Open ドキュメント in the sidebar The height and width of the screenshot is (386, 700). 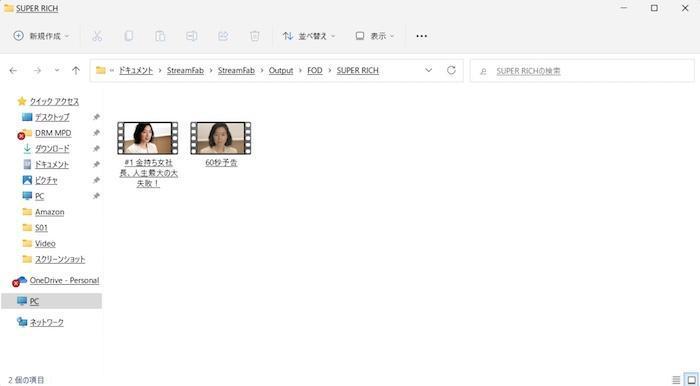52,164
